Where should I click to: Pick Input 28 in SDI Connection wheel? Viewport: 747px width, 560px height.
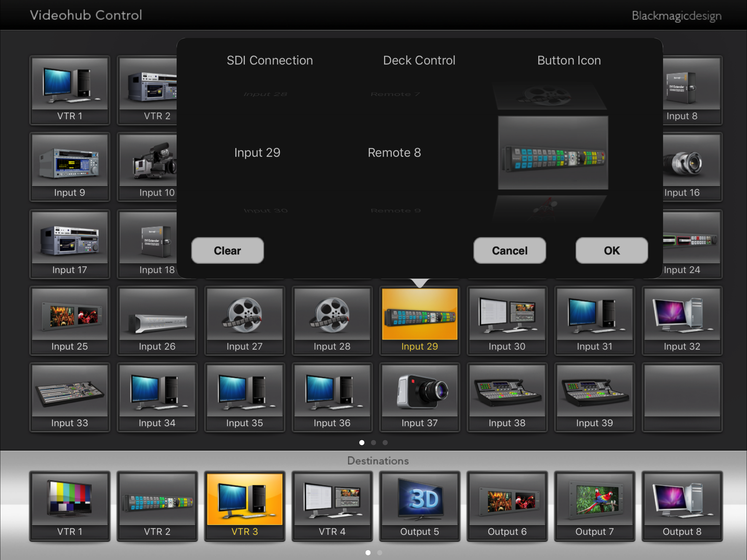point(265,94)
